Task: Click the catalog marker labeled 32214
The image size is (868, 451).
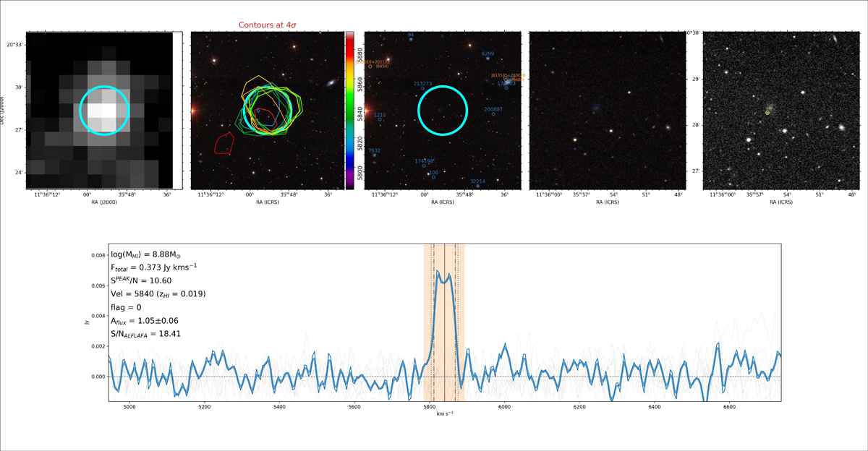Action: coord(478,186)
